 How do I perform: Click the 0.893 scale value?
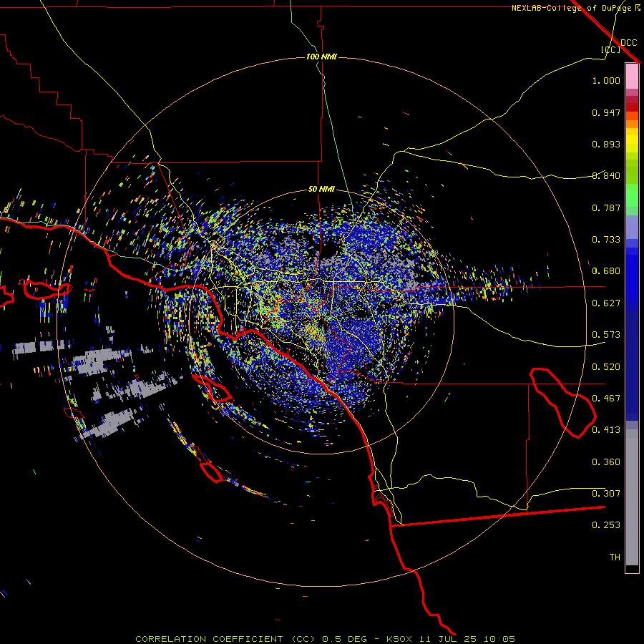606,144
